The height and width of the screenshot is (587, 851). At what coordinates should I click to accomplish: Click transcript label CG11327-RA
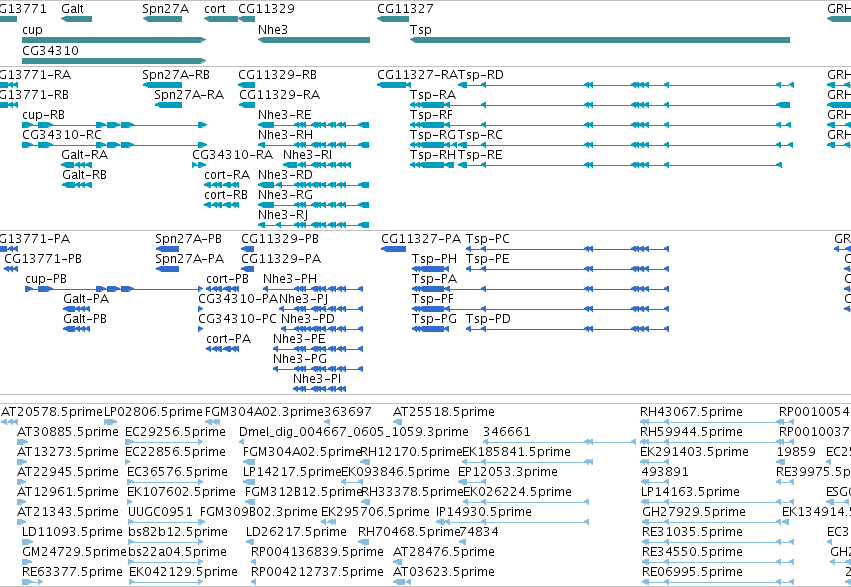point(418,74)
